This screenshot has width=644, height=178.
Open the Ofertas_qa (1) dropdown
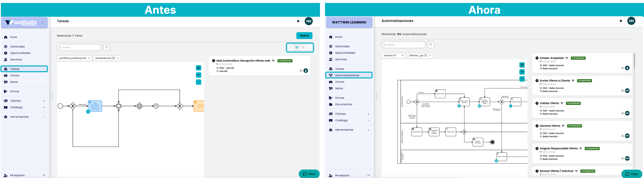[420, 56]
